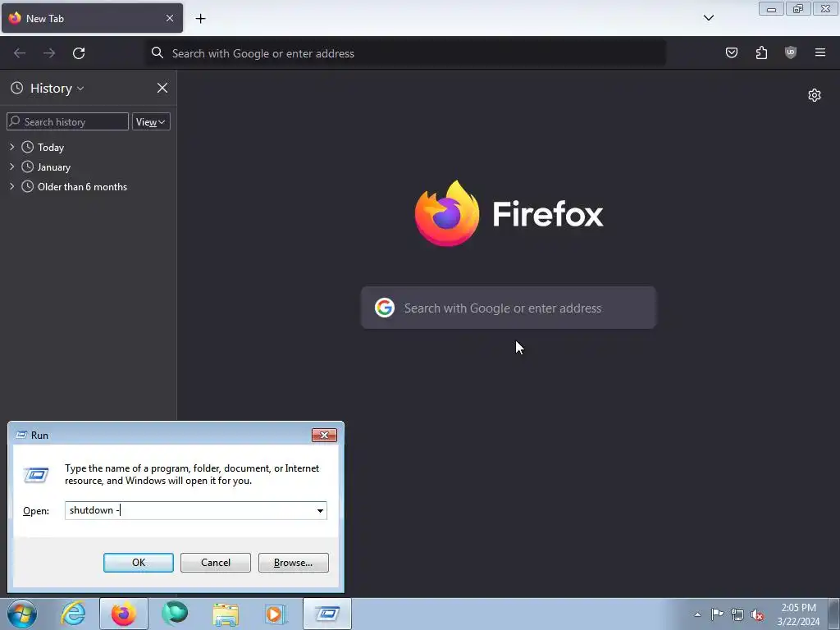Image resolution: width=840 pixels, height=630 pixels.
Task: Launch Internet Explorer from the taskbar
Action: [x=73, y=614]
